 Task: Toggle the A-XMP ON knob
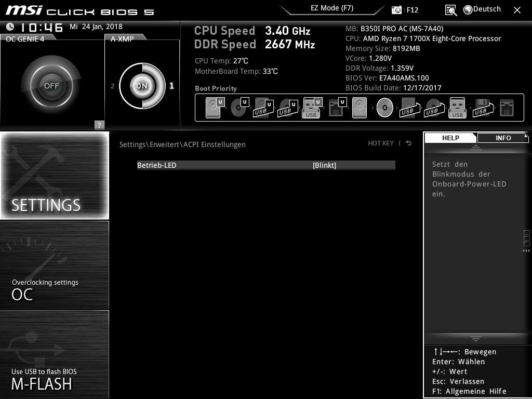pos(142,86)
